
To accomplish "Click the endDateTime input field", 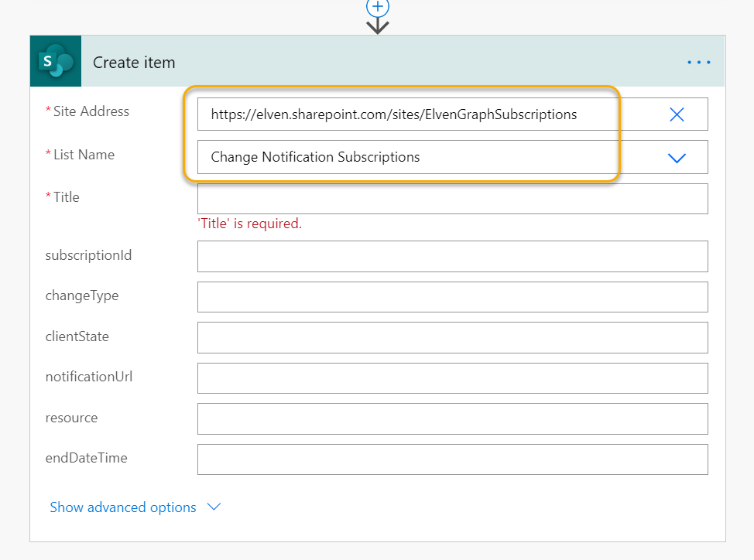I will click(453, 459).
